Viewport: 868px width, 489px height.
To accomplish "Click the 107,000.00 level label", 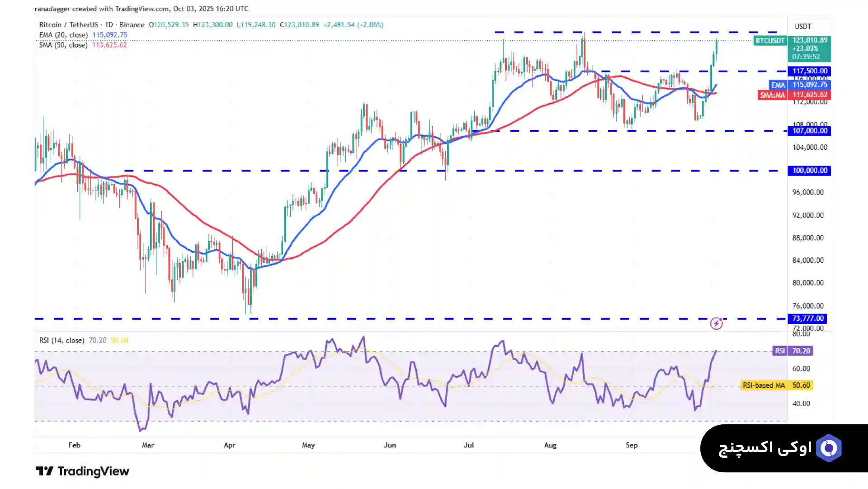I will pos(809,131).
